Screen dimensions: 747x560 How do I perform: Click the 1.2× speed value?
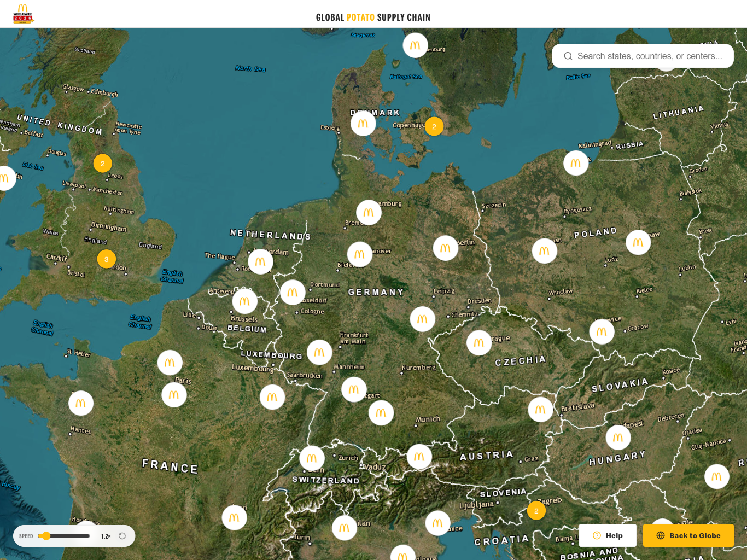(x=106, y=536)
